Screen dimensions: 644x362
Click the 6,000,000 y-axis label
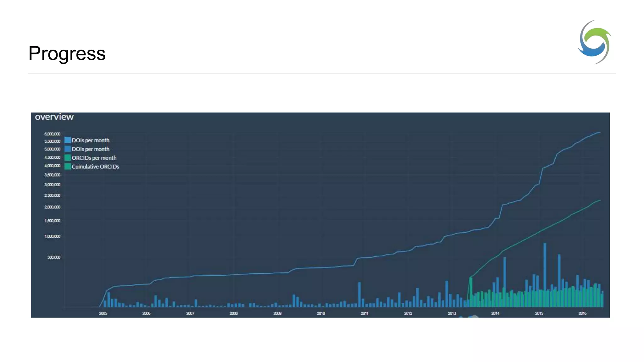click(x=52, y=134)
